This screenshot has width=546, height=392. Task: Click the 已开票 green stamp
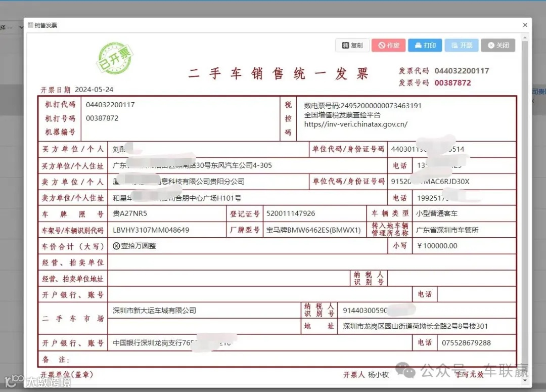(115, 58)
